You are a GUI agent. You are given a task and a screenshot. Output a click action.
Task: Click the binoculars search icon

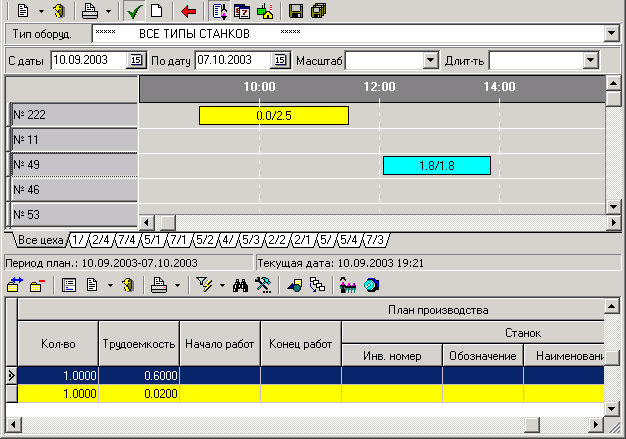point(240,285)
